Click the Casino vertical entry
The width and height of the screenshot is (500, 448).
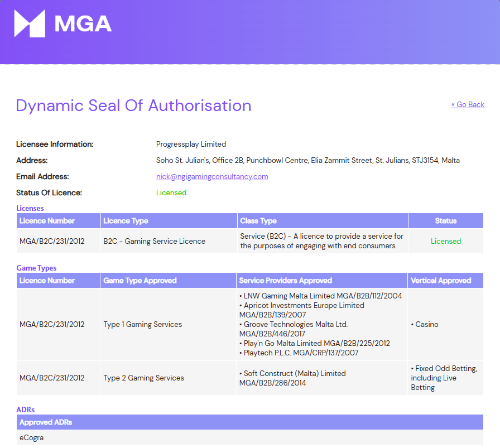(x=425, y=324)
